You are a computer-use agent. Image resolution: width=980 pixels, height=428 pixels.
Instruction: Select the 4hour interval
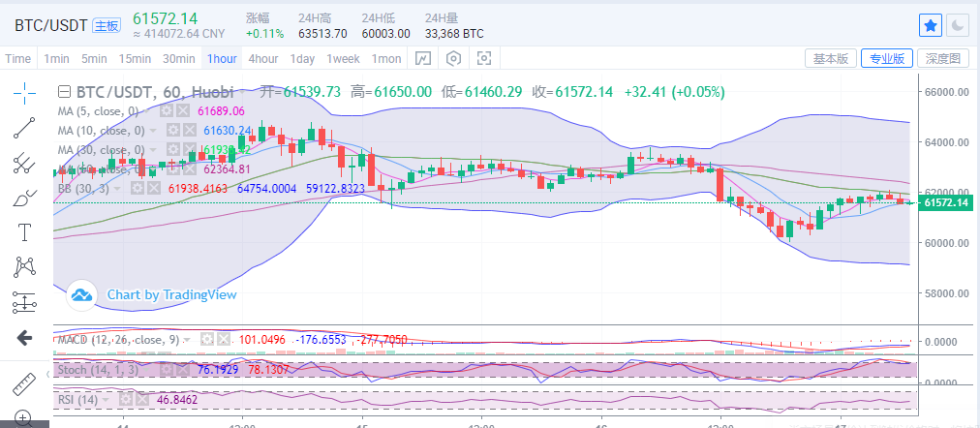[263, 59]
